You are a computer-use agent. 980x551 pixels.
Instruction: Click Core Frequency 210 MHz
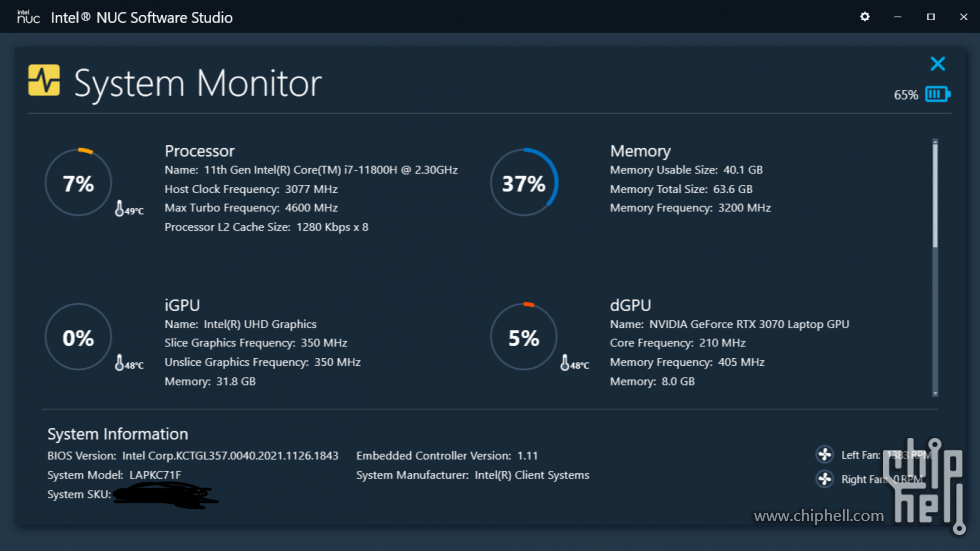click(x=678, y=343)
